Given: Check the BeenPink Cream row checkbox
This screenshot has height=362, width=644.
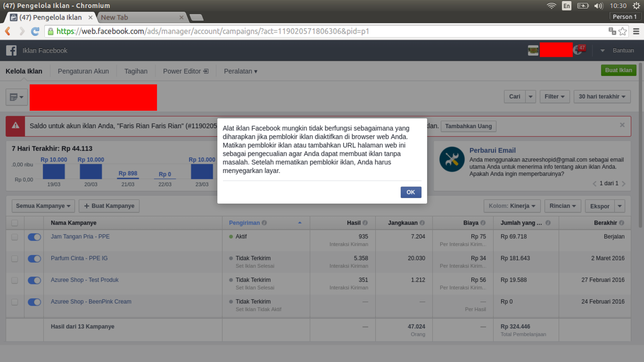Looking at the screenshot, I should 15,302.
